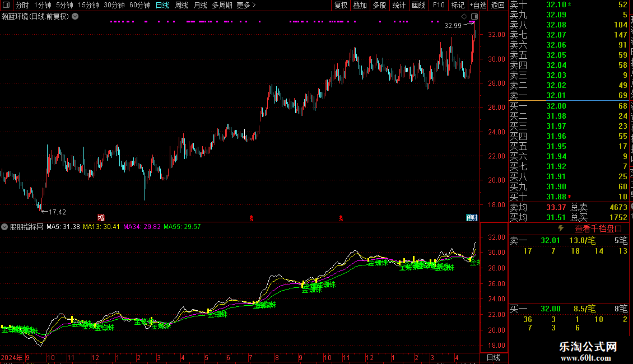Screen dimensions: 633x364
Task: Open the 多周期 multi-period view
Action: coord(222,5)
